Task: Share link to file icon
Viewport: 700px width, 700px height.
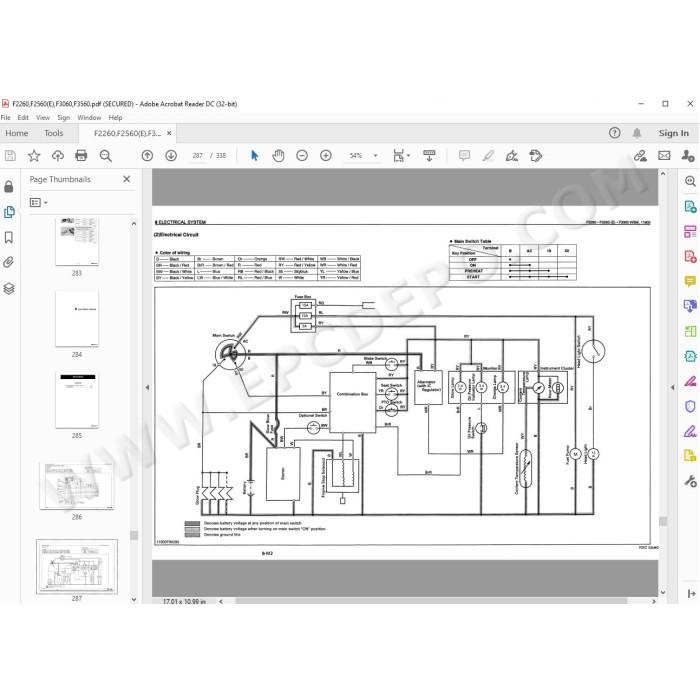Action: (x=640, y=156)
